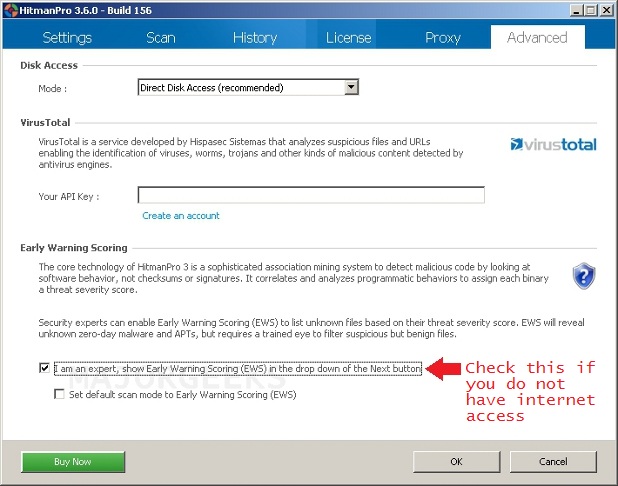Focus the Your API Key field

[311, 195]
